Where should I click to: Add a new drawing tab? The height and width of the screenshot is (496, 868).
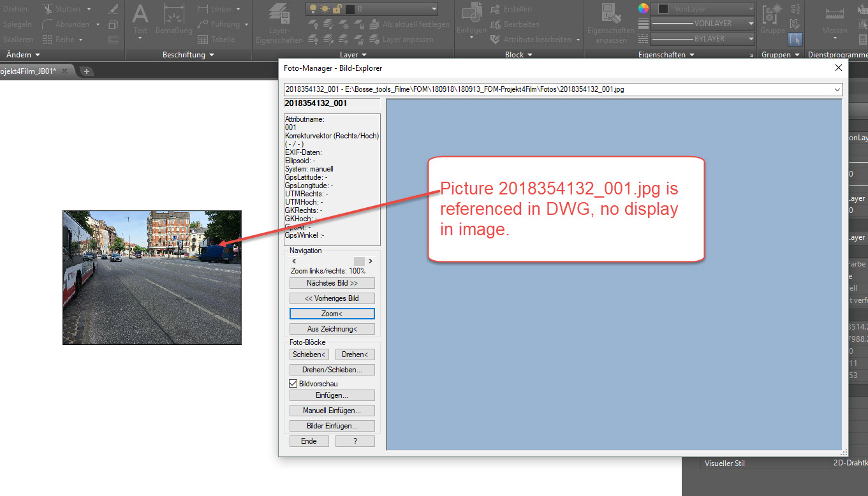point(87,71)
